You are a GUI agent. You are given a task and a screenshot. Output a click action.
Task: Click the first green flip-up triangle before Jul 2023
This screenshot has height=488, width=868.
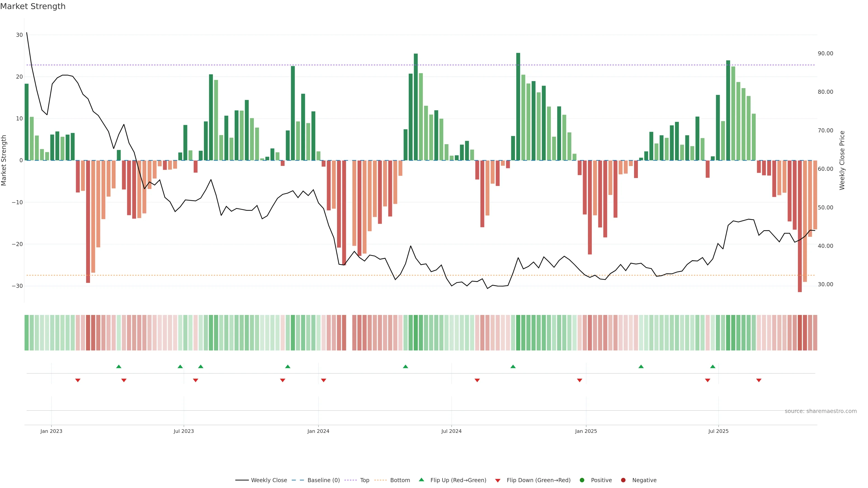coord(119,366)
